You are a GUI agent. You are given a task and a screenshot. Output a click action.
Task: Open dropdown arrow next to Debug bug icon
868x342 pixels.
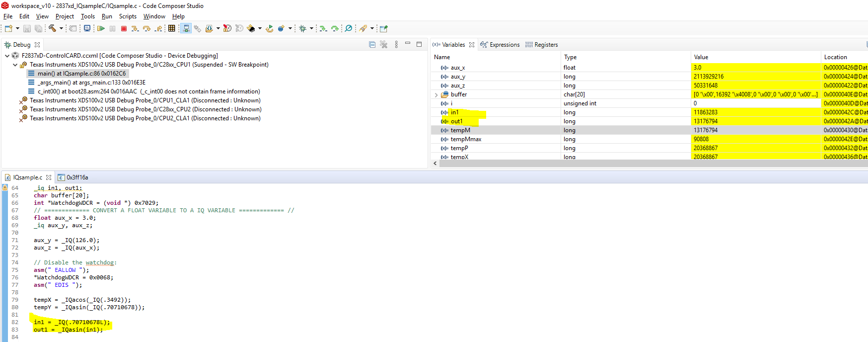coord(311,28)
